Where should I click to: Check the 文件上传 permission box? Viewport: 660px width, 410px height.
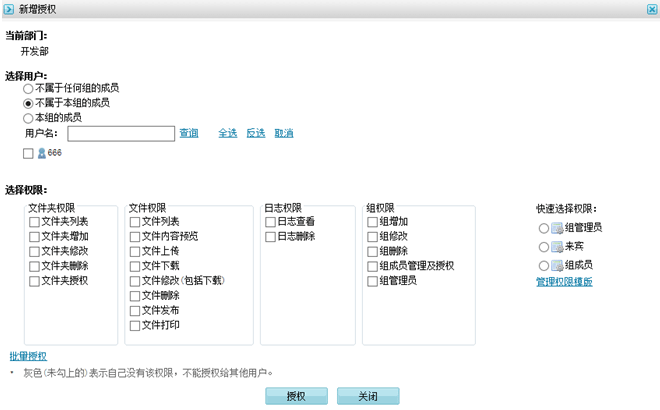[x=135, y=251]
